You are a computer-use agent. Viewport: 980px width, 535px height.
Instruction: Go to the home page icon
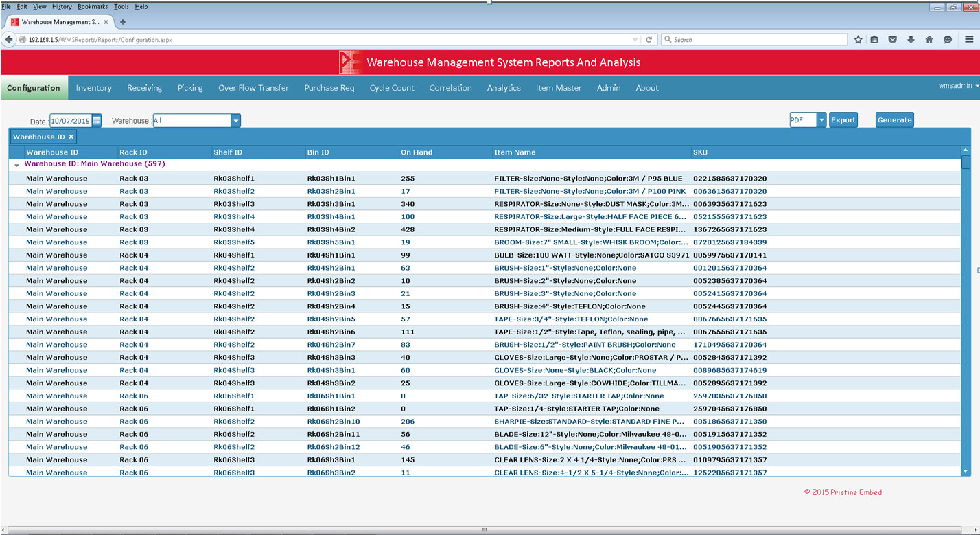pyautogui.click(x=929, y=40)
